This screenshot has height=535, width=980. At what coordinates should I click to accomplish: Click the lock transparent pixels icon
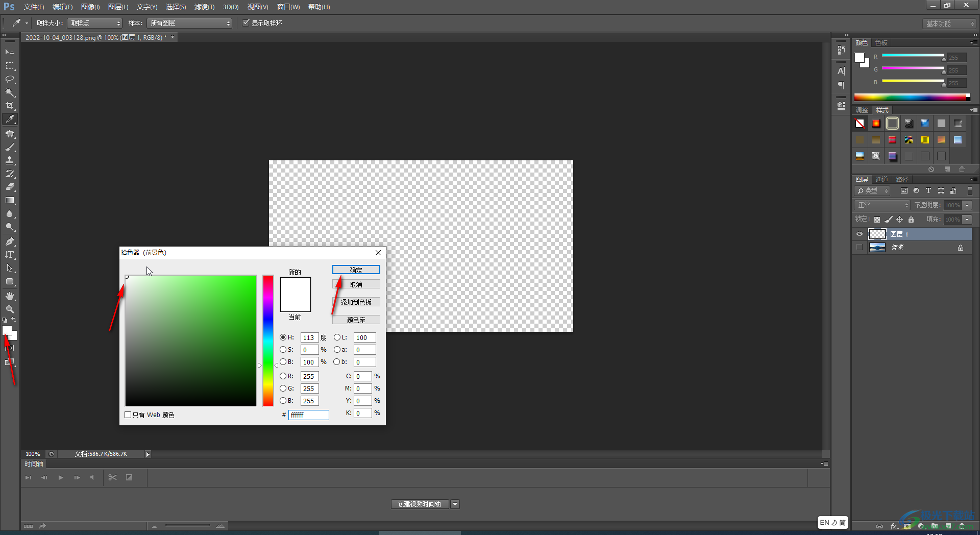pyautogui.click(x=877, y=220)
